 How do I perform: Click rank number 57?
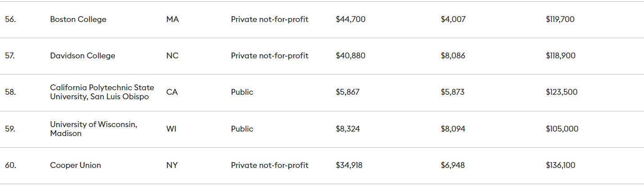(10, 56)
